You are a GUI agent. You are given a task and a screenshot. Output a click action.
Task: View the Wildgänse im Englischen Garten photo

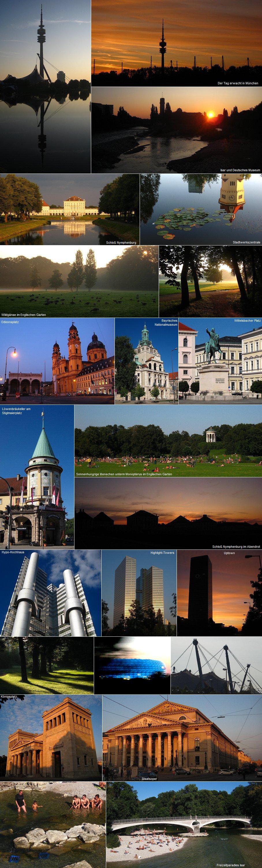point(79,281)
